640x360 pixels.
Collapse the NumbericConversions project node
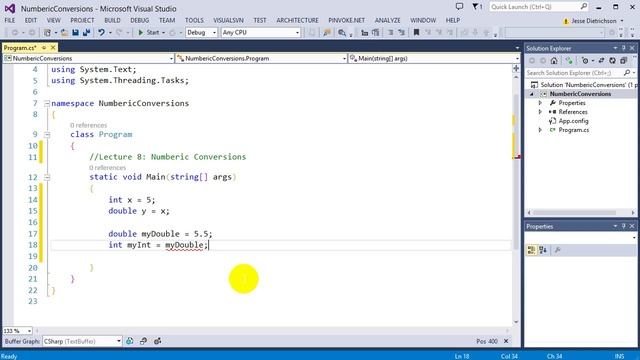[531, 94]
